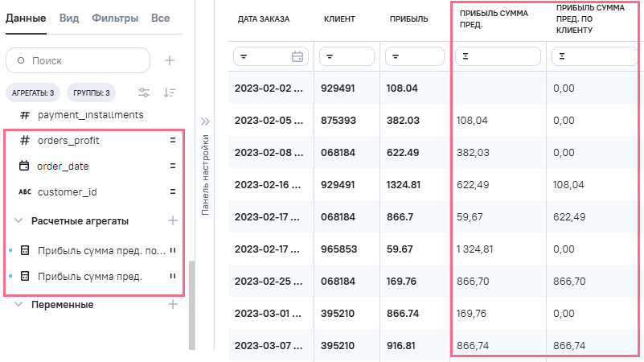Viewport: 644px width, 362px height.
Task: Switch to the Вид tab
Action: [x=68, y=18]
